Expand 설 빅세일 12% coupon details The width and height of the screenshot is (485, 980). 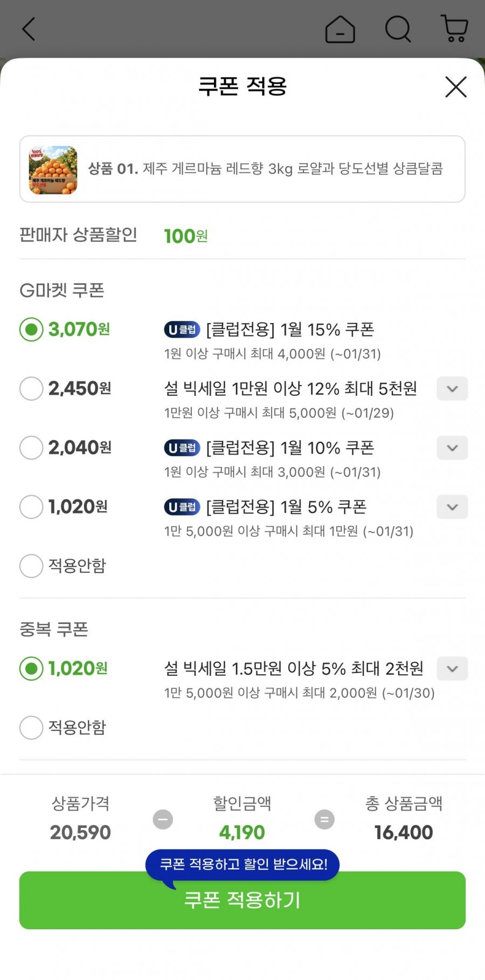pos(452,389)
